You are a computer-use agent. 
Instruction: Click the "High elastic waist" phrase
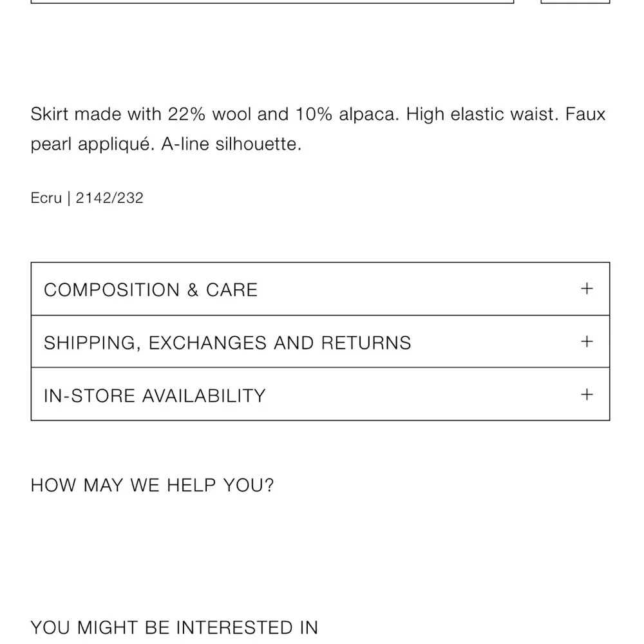click(x=483, y=115)
